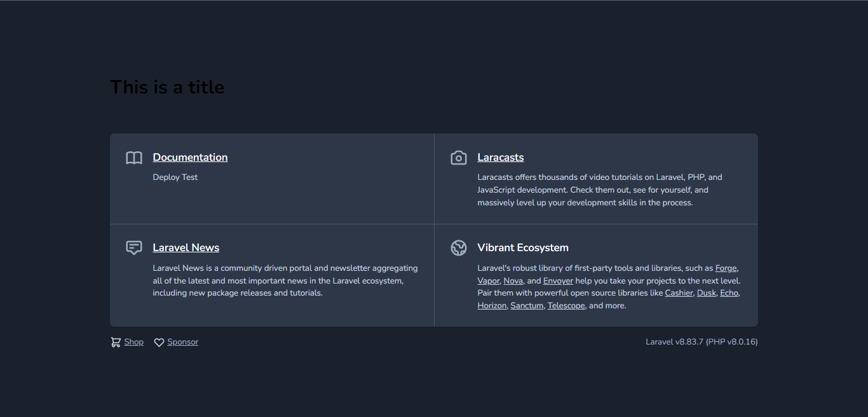Open the Documentation link
Viewport: 868px width, 417px height.
[x=190, y=158]
